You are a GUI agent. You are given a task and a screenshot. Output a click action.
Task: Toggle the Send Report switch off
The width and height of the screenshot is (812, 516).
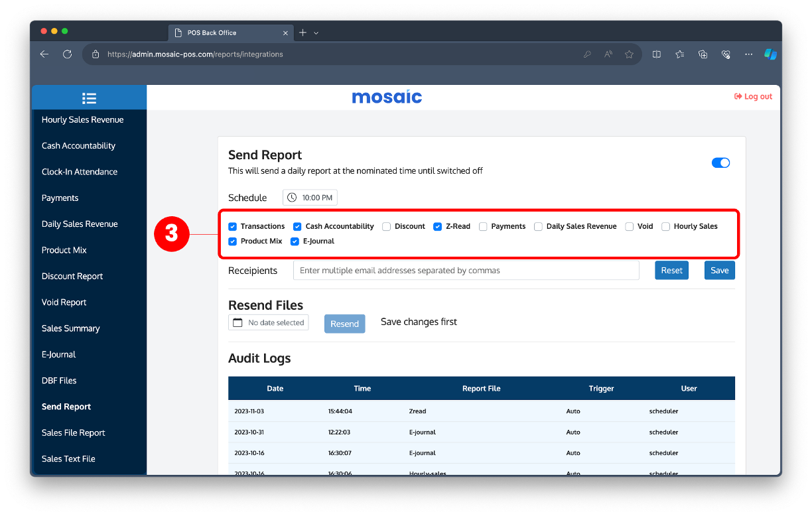coord(720,162)
